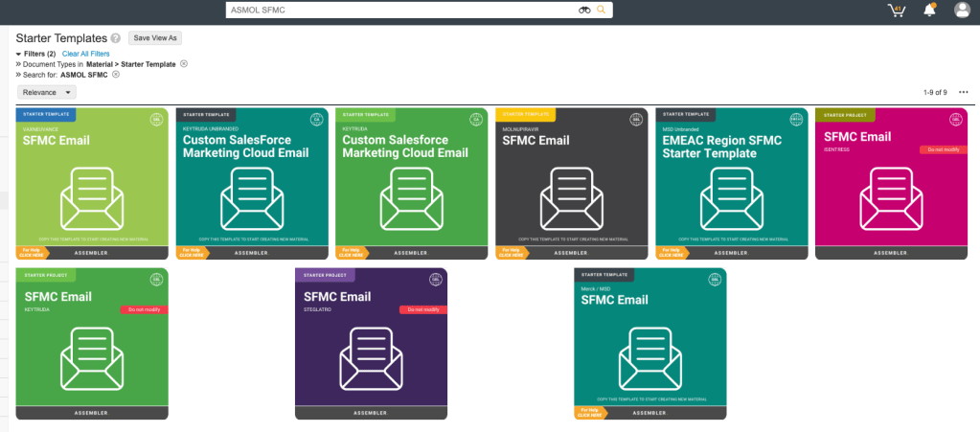Click the orange magnifier search icon

(x=602, y=10)
